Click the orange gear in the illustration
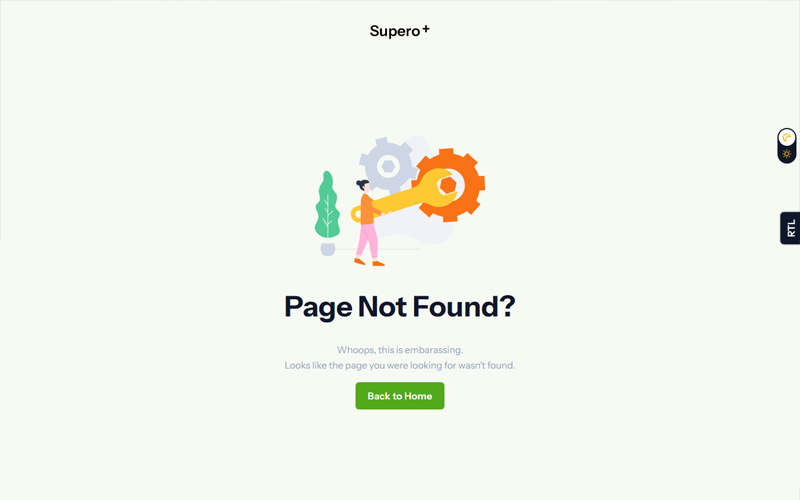 click(x=448, y=185)
